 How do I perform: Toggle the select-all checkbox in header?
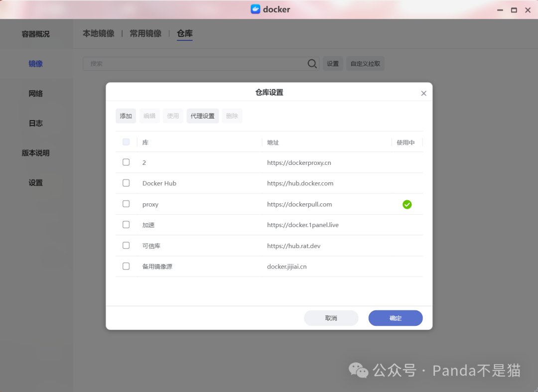click(x=126, y=142)
